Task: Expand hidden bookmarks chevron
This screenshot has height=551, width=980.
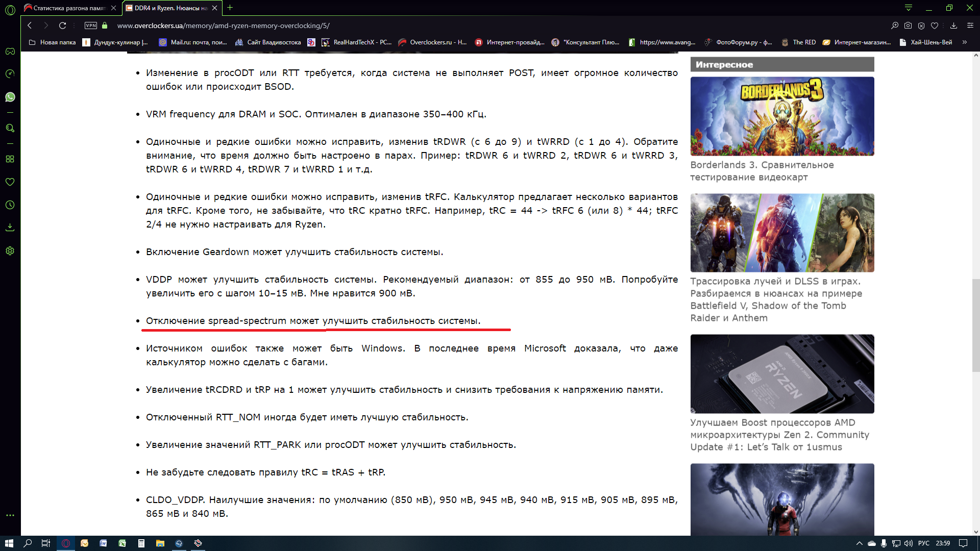Action: 964,42
